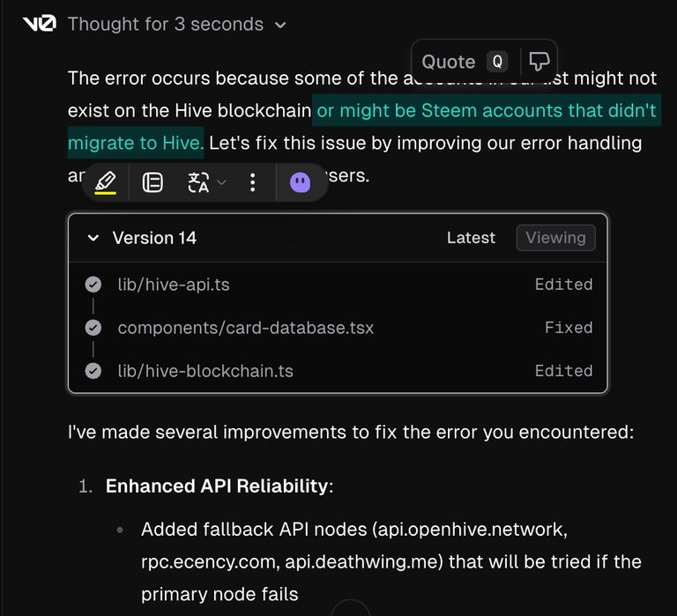
Task: Open the lib/hive-blockchain.ts file
Action: (x=205, y=371)
